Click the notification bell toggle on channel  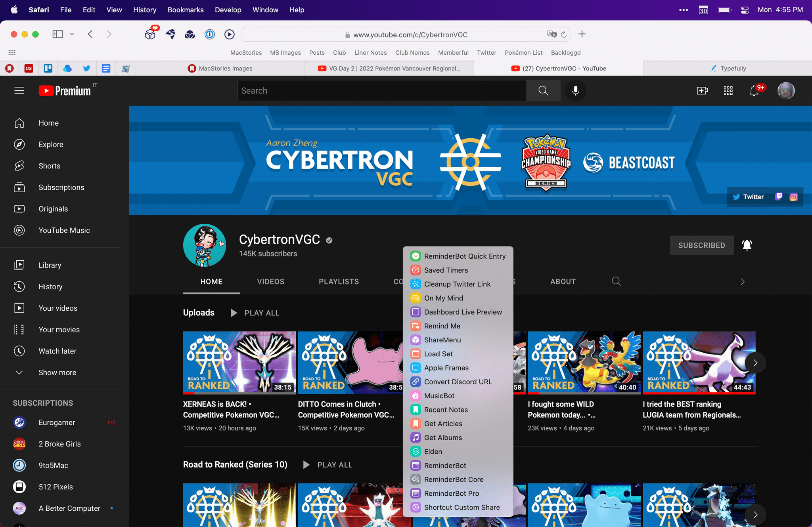click(x=747, y=245)
